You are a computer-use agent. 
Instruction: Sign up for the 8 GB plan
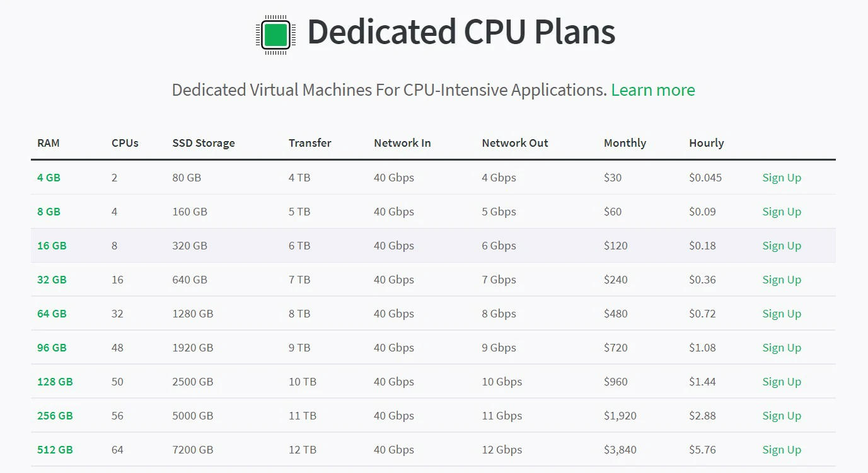[x=781, y=212]
